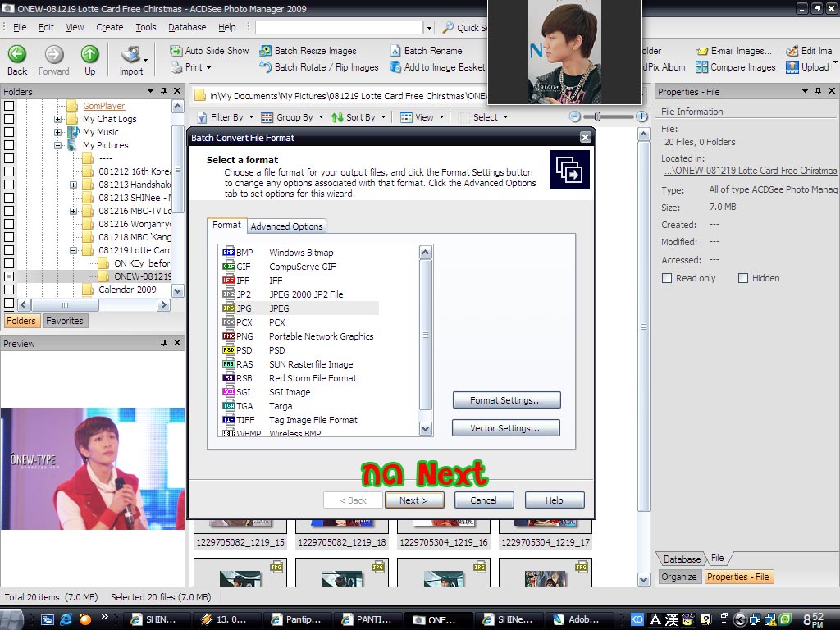Open the Sort By dropdown
The image size is (840, 630).
pyautogui.click(x=358, y=117)
